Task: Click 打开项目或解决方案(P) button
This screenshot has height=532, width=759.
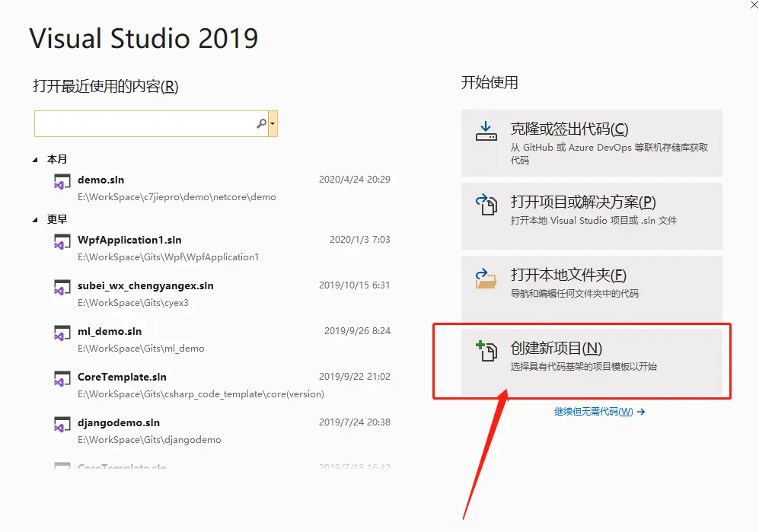Action: 592,216
